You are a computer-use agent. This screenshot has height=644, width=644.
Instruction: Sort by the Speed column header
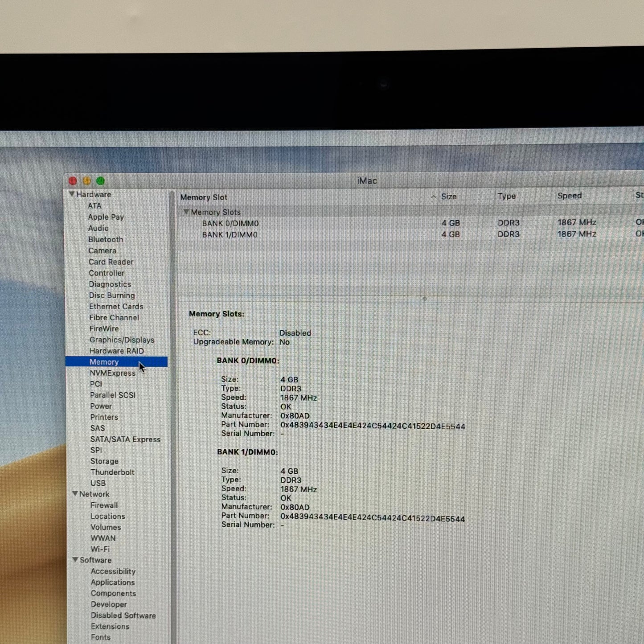[x=569, y=196]
